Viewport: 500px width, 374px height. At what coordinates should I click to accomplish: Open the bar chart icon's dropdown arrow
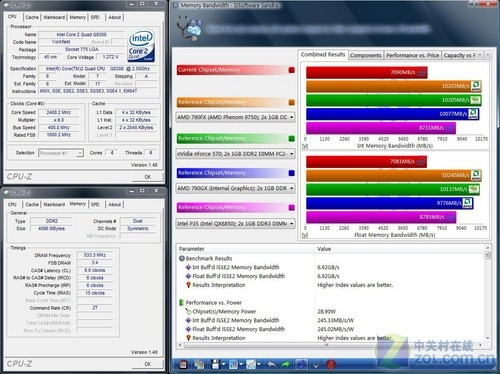tap(241, 364)
